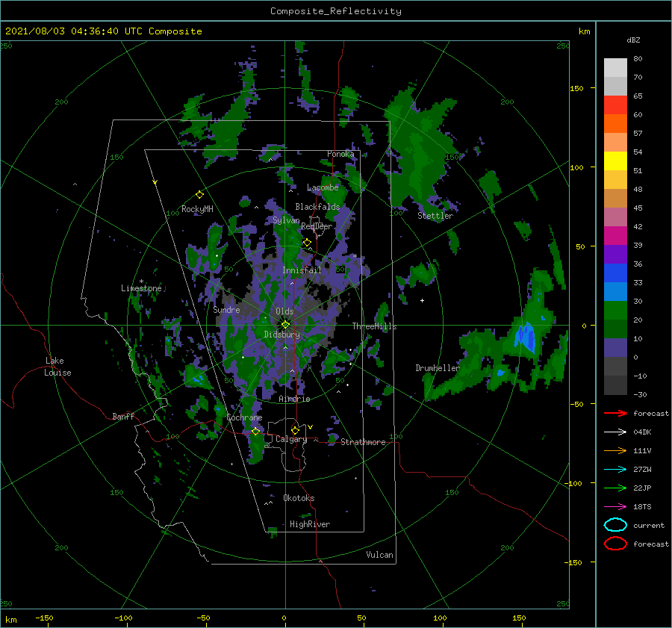Click the cyan 27ZW arrow icon
Screen dimensions: 672x628
coord(615,470)
